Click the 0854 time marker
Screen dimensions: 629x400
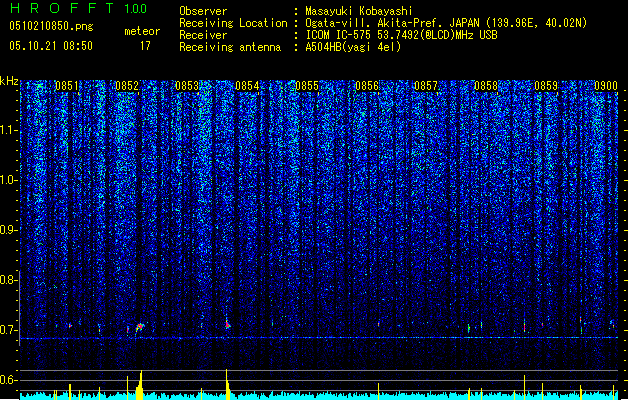coord(247,86)
